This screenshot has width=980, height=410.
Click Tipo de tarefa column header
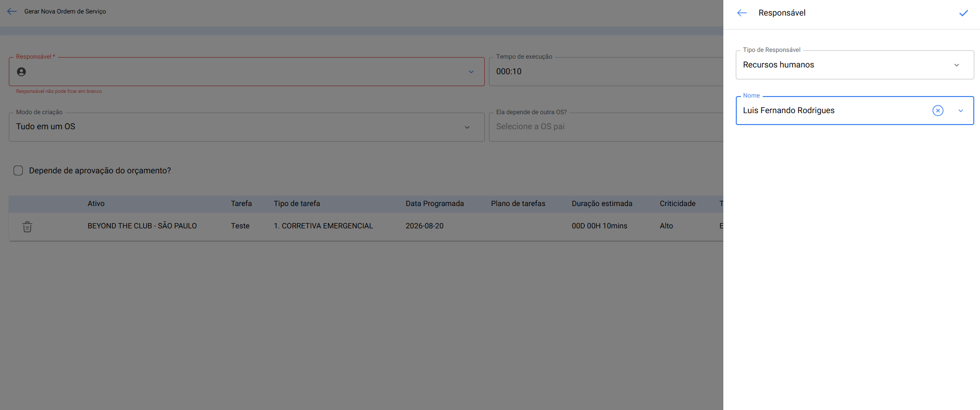coord(297,203)
